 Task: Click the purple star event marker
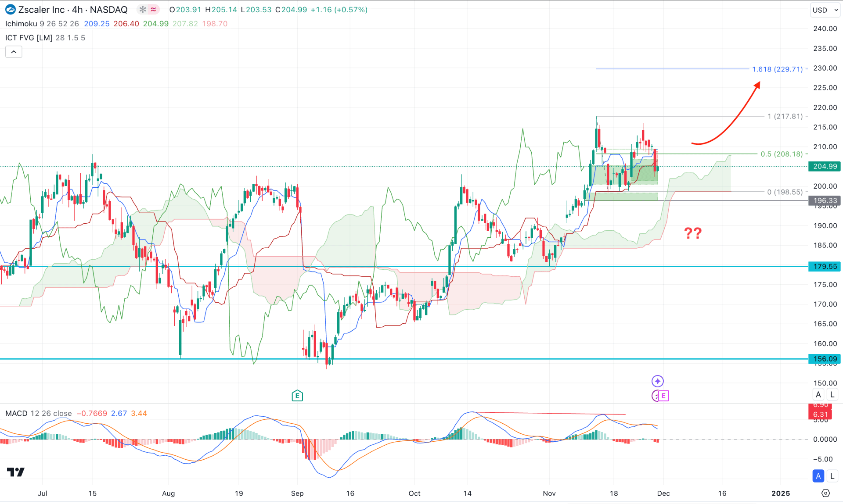657,381
